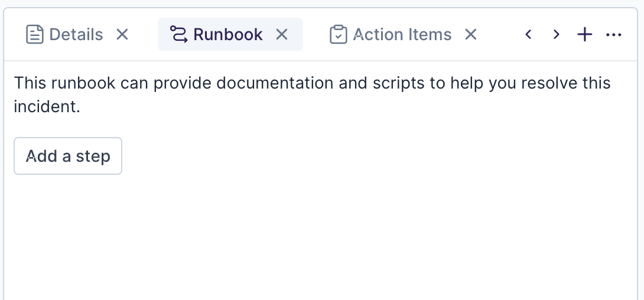Click the Details tab document icon
Image resolution: width=644 pixels, height=300 pixels.
pos(35,35)
